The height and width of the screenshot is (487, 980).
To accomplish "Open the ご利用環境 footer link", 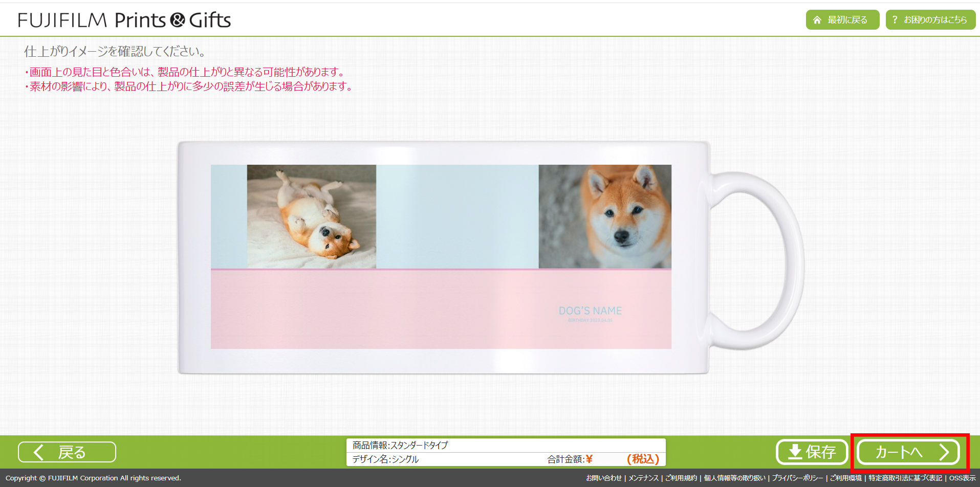I will pyautogui.click(x=846, y=478).
